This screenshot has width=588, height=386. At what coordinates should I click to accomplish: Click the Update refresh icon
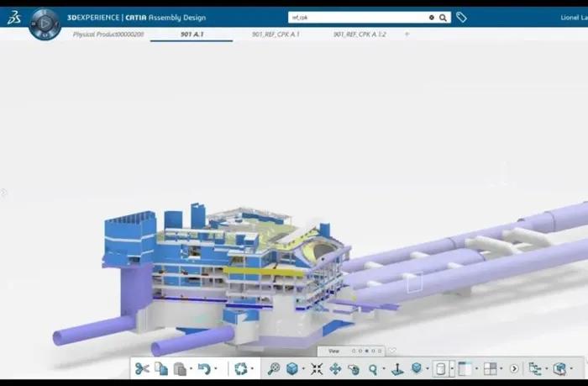(x=241, y=368)
